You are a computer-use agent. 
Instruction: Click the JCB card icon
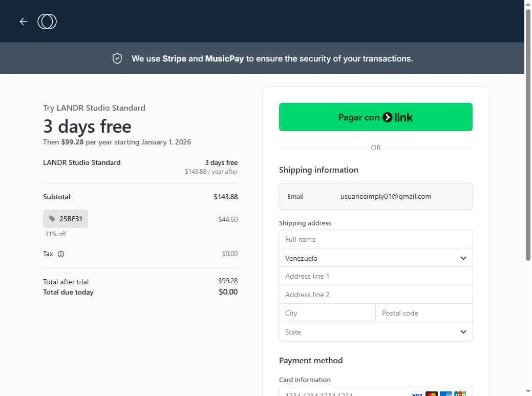click(x=460, y=394)
